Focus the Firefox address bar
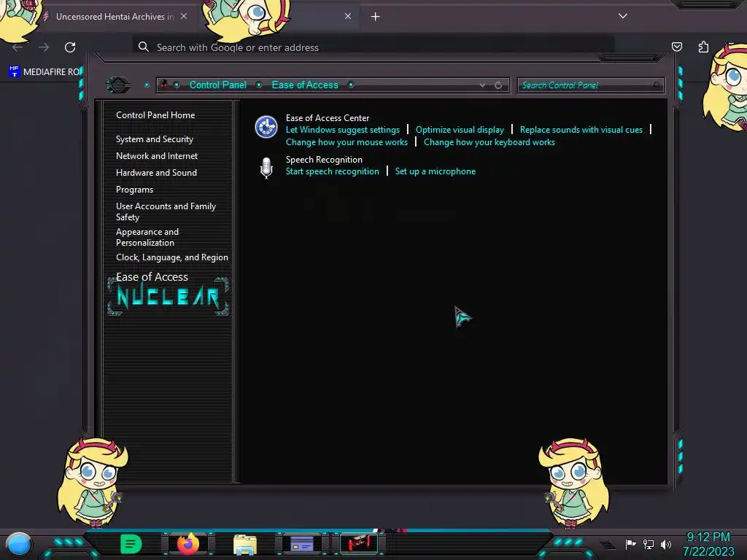 click(374, 47)
